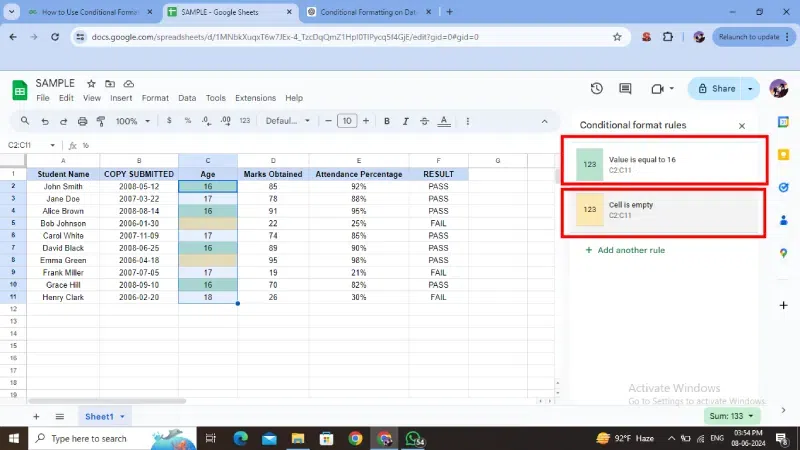
Task: Open Contacts side panel
Action: point(783,220)
